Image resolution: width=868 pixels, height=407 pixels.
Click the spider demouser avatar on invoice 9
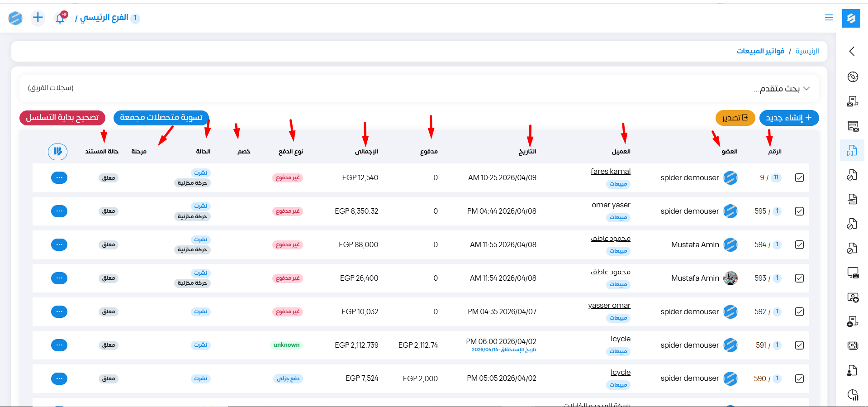pyautogui.click(x=730, y=178)
